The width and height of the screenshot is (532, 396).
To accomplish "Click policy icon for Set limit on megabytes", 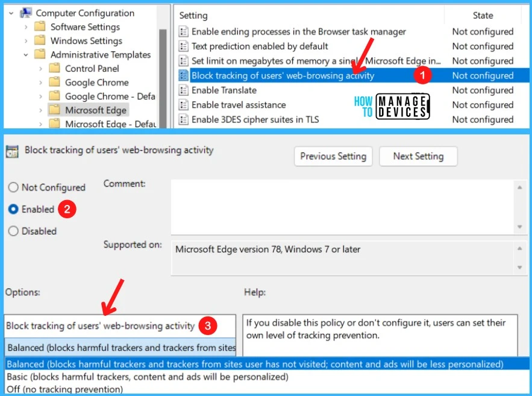I will tap(184, 61).
